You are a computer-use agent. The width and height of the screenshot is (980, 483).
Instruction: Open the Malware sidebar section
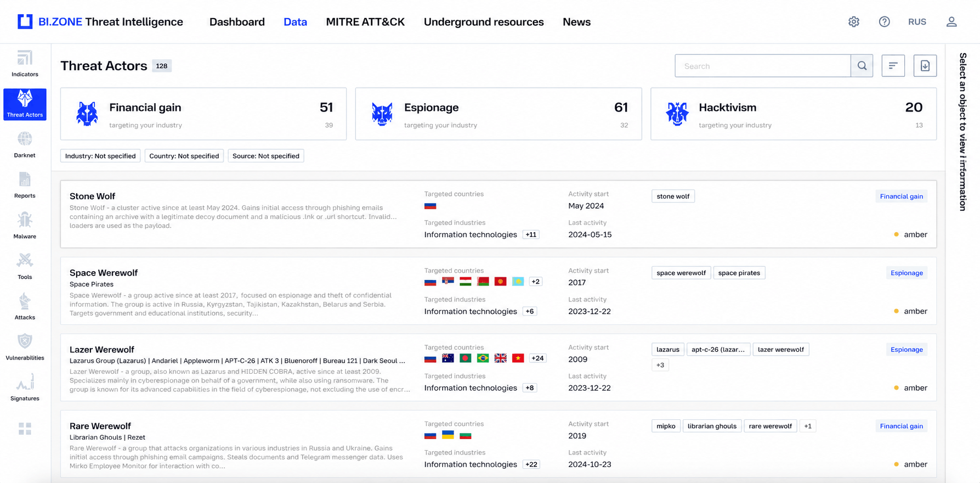tap(25, 226)
